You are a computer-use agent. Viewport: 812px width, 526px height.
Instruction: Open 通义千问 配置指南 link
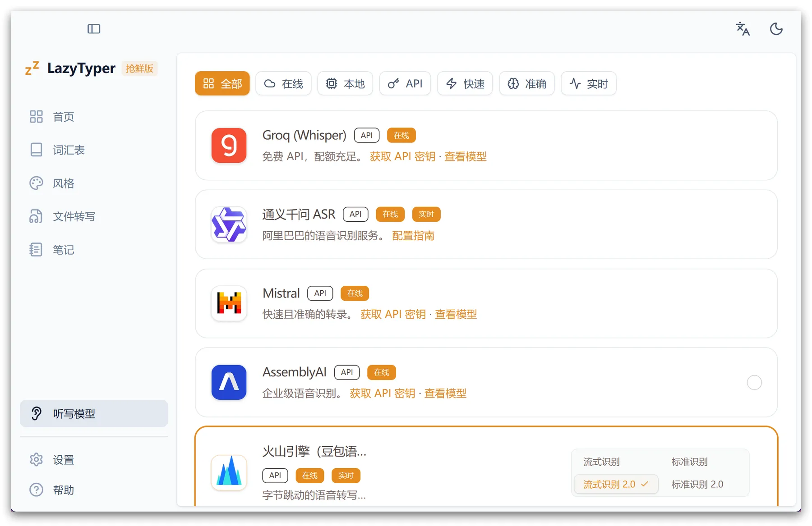413,236
